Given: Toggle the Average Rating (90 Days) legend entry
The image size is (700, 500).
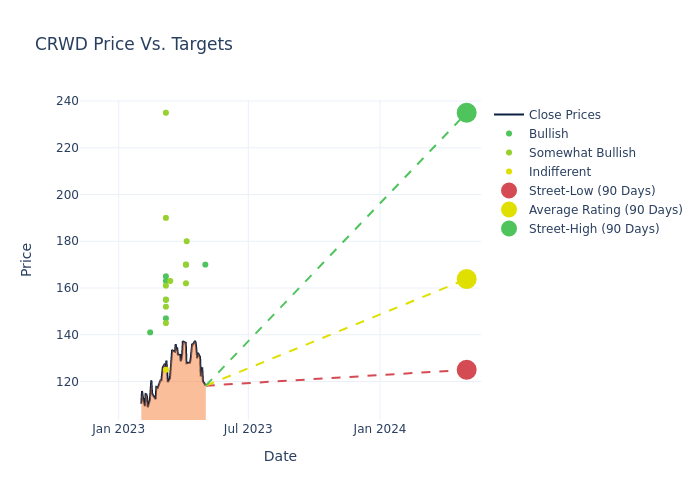Looking at the screenshot, I should [605, 210].
